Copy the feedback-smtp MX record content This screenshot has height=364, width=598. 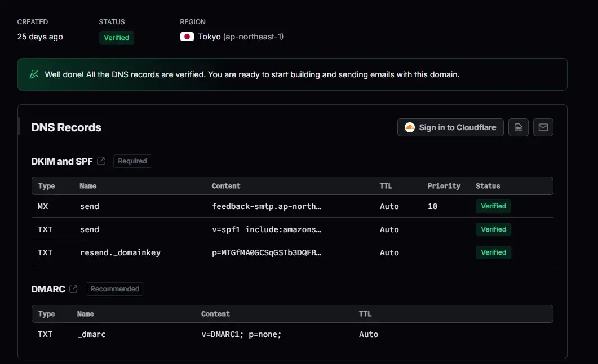pyautogui.click(x=266, y=206)
